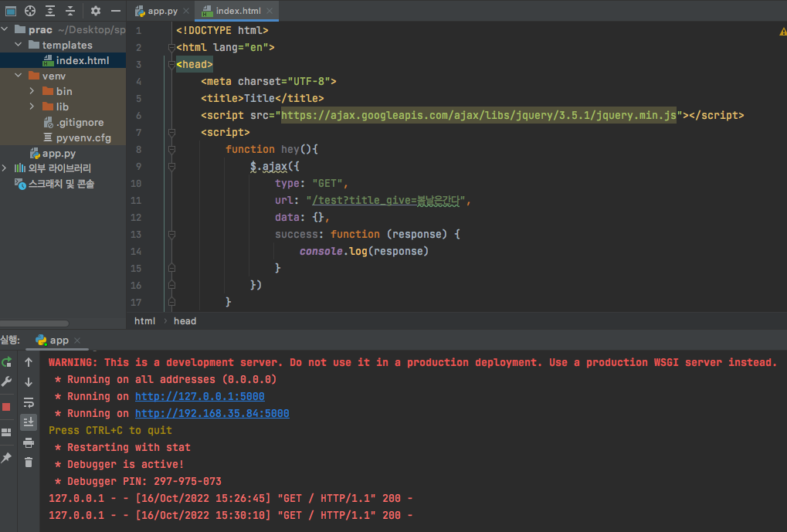Pin the run tab
Image resolution: width=787 pixels, height=532 pixels.
pos(6,457)
